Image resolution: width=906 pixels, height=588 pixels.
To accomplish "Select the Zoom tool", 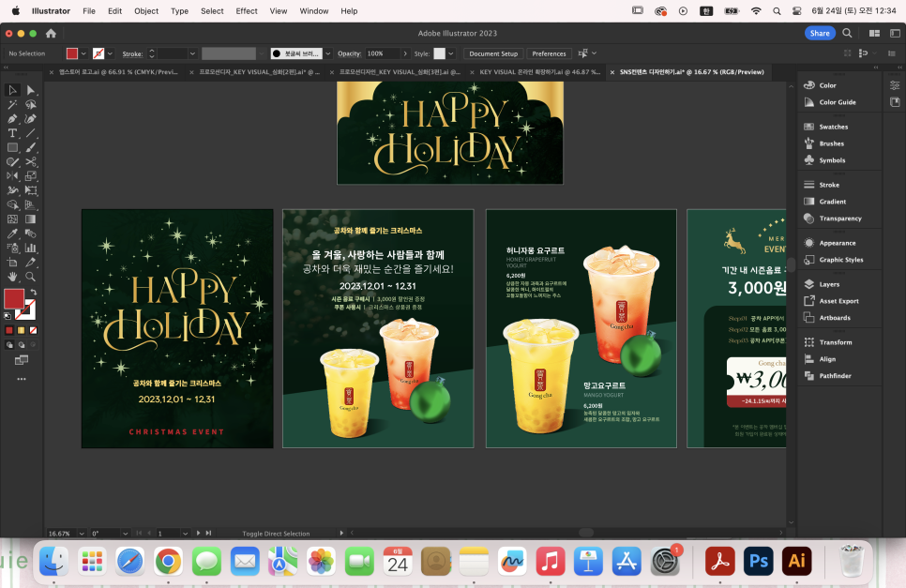I will [x=31, y=278].
